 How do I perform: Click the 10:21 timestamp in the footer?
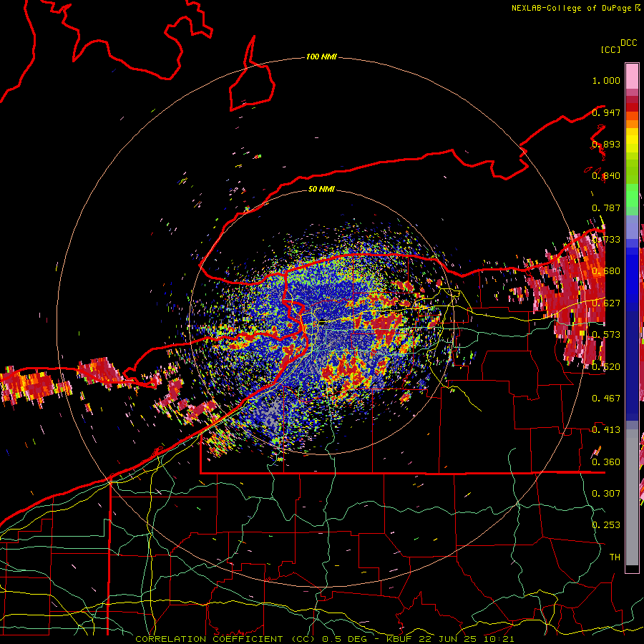click(x=499, y=639)
